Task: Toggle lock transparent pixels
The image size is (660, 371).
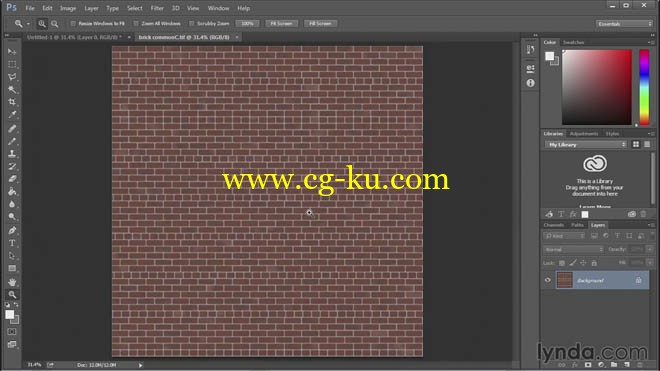Action: point(562,263)
